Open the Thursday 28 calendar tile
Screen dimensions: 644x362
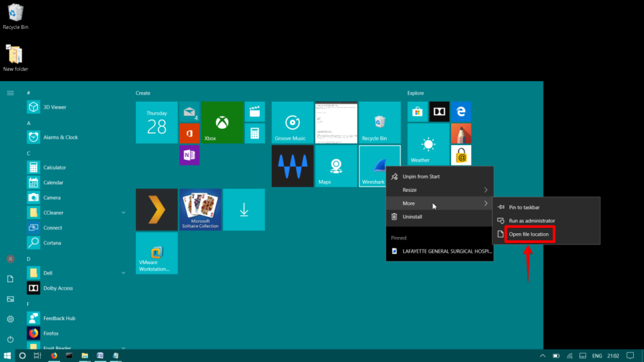[x=157, y=123]
